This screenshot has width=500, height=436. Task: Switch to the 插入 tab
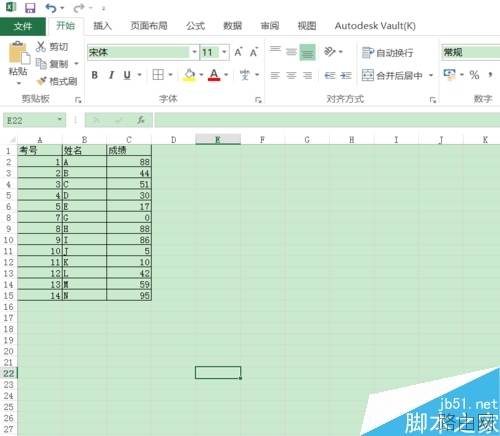coord(102,26)
